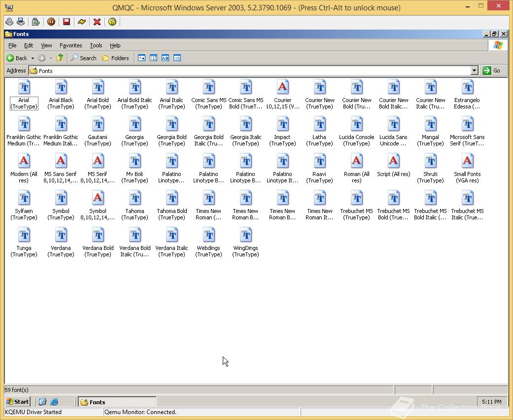The height and width of the screenshot is (420, 513).
Task: Switch to Large Icons view button
Action: (x=141, y=58)
